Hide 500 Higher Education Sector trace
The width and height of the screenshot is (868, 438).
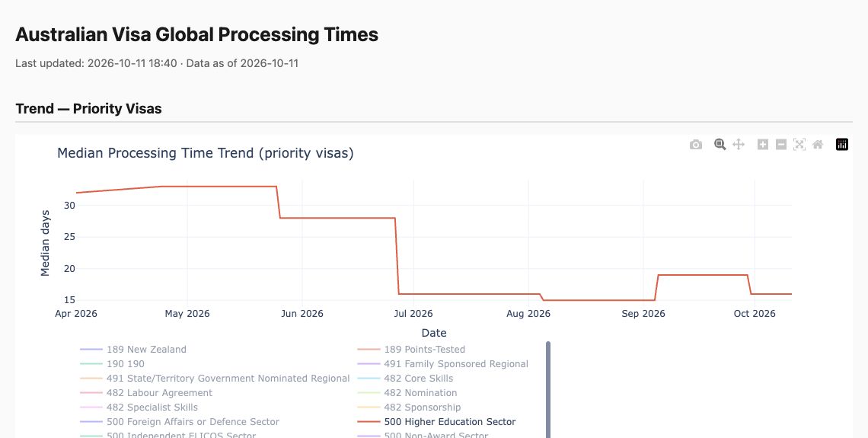(437, 422)
